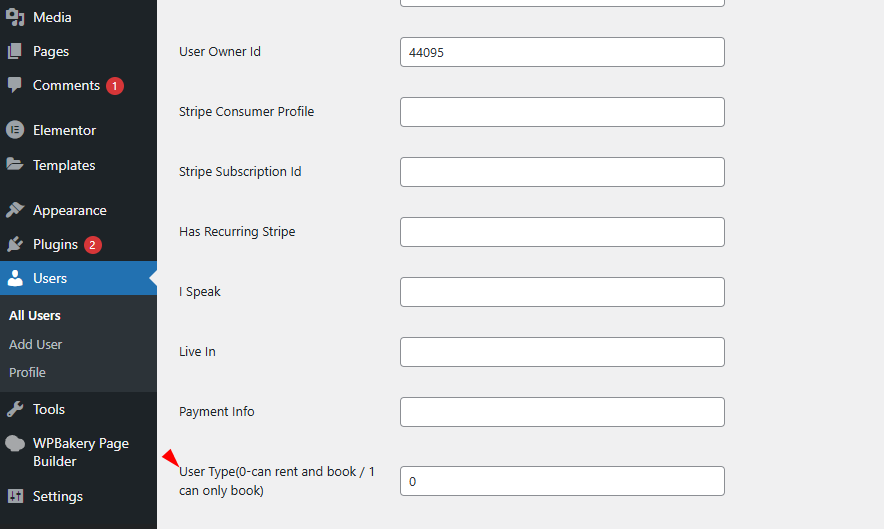The width and height of the screenshot is (884, 529).
Task: Click the User Owner Id field
Action: (562, 52)
